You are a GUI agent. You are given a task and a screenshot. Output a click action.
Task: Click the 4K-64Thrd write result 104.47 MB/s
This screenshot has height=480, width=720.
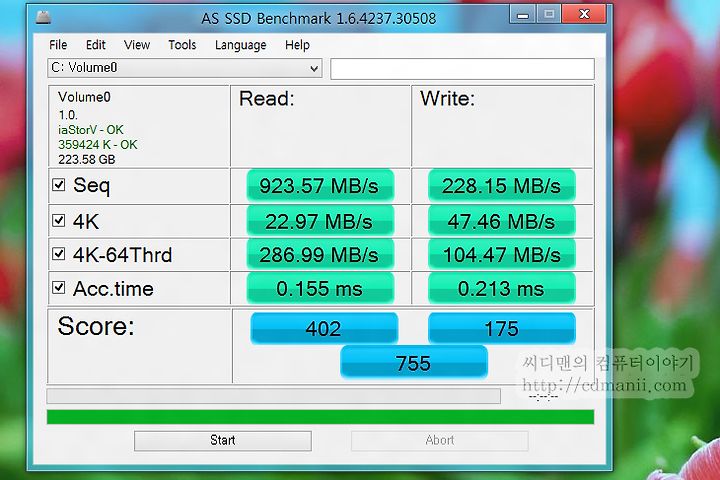501,254
